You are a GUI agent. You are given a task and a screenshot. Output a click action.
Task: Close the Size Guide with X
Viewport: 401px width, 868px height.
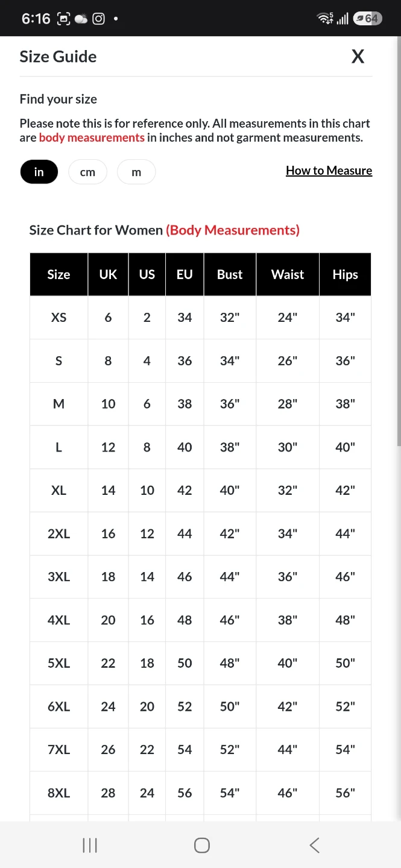(358, 57)
